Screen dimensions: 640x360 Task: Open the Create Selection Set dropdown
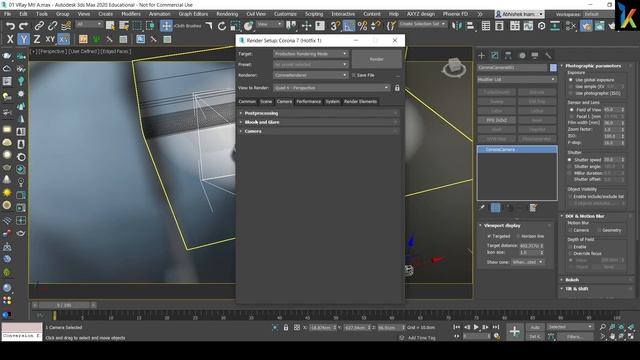coord(422,24)
